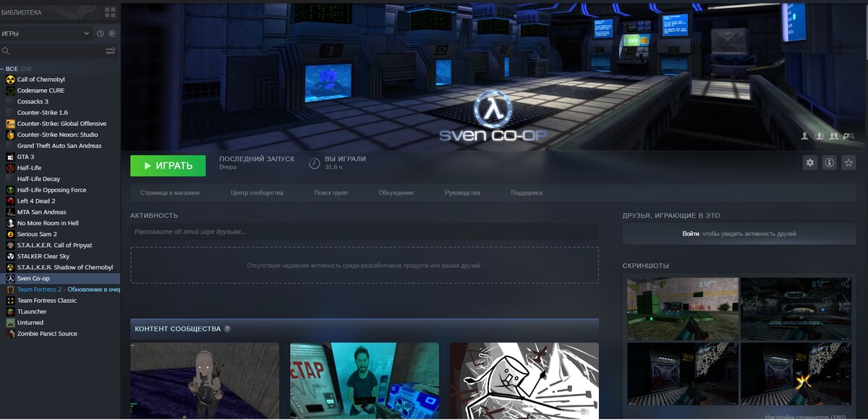The width and height of the screenshot is (868, 420).
Task: Open Sven Co-op settings gear
Action: pos(810,163)
